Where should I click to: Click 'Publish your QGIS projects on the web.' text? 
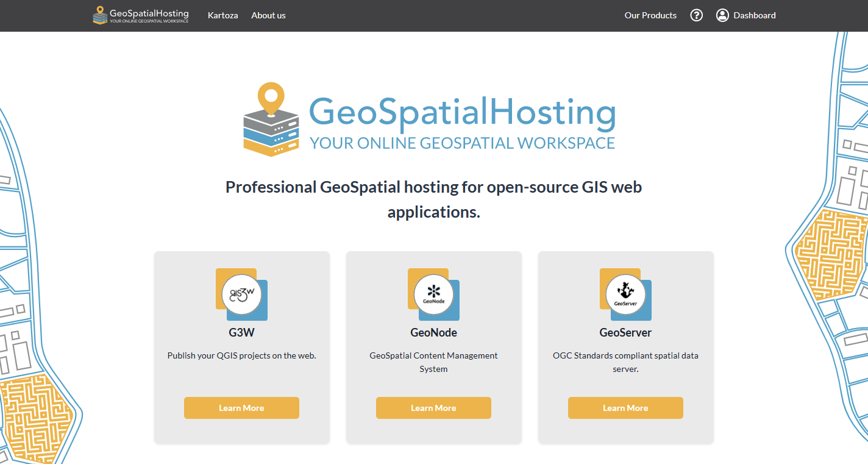point(241,355)
